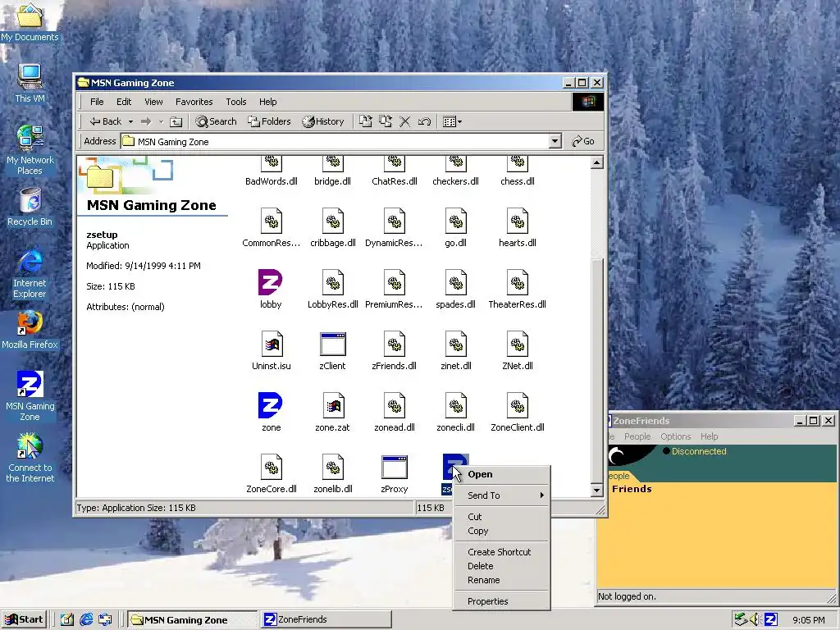Select the LobbyRes.dll file
Screen dimensions: 840x630
(333, 289)
